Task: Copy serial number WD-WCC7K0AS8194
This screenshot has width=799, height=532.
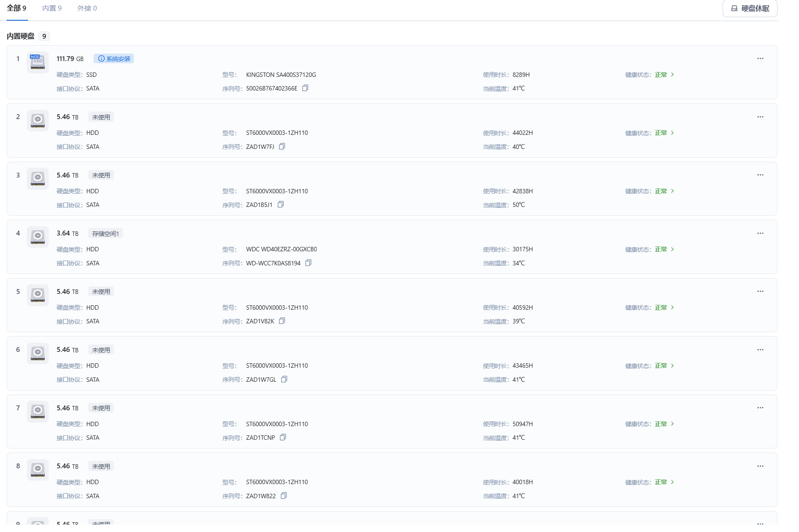Action: click(x=308, y=263)
